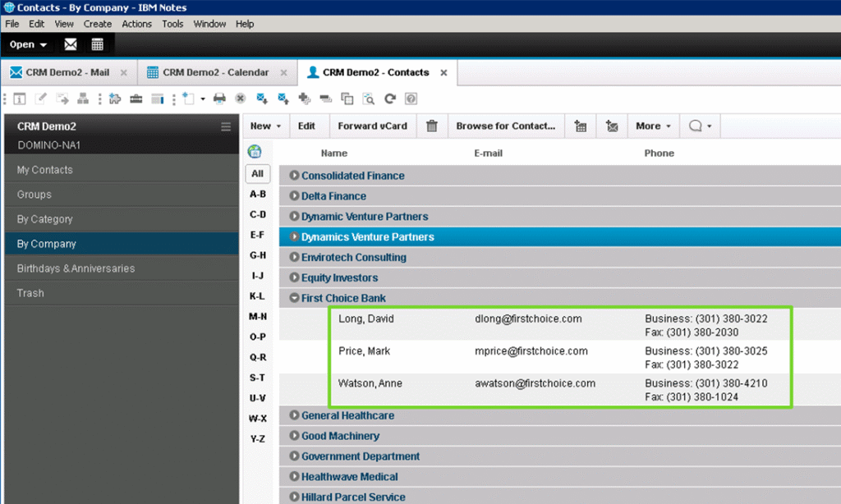841x504 pixels.
Task: Click the Edit action button
Action: (x=306, y=126)
